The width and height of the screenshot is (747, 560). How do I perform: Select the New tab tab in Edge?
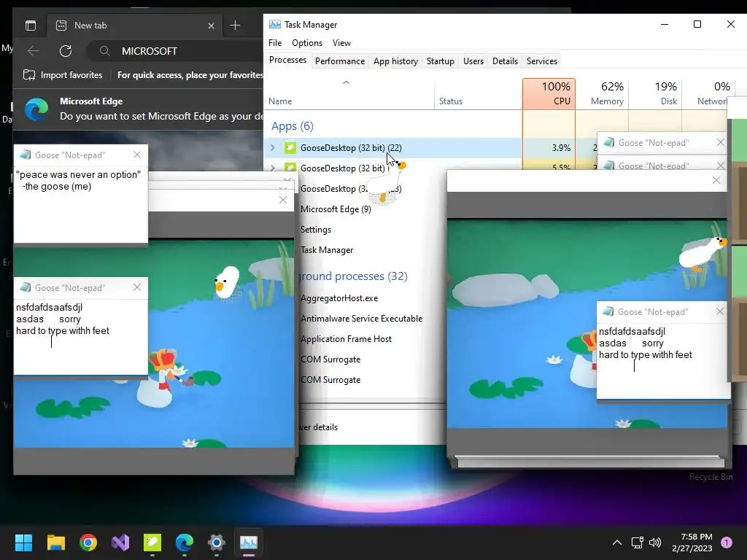[x=134, y=26]
